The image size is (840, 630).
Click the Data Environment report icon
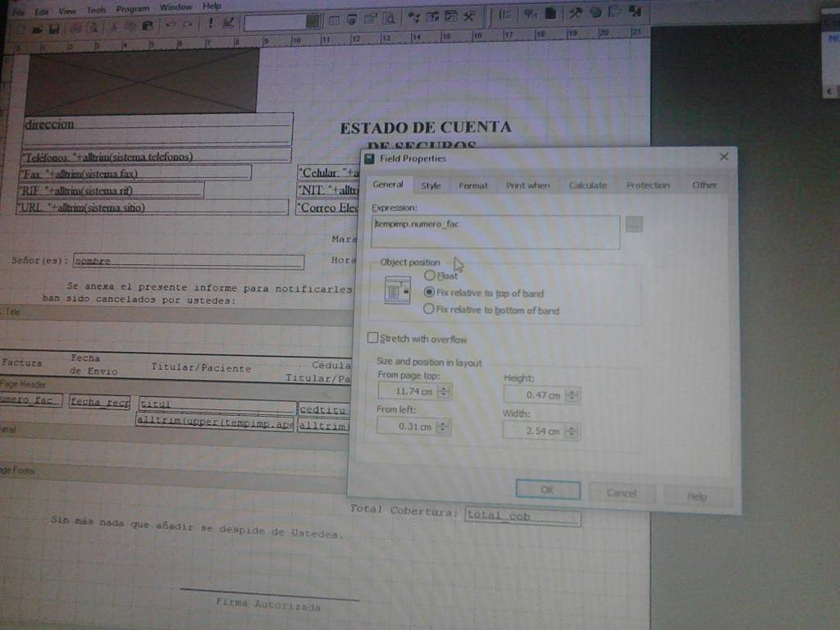tap(530, 14)
